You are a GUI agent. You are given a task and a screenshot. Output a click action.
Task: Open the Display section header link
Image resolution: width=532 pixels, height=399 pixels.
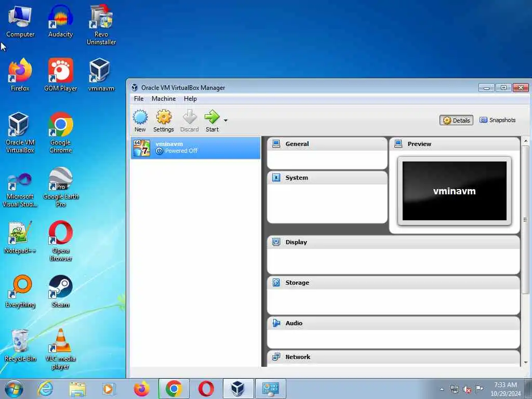(296, 242)
